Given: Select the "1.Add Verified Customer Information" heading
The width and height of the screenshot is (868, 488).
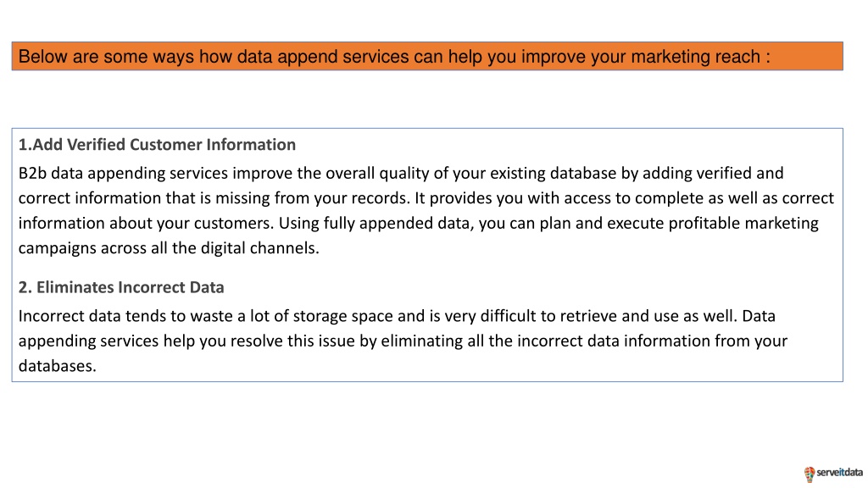Looking at the screenshot, I should (x=157, y=144).
